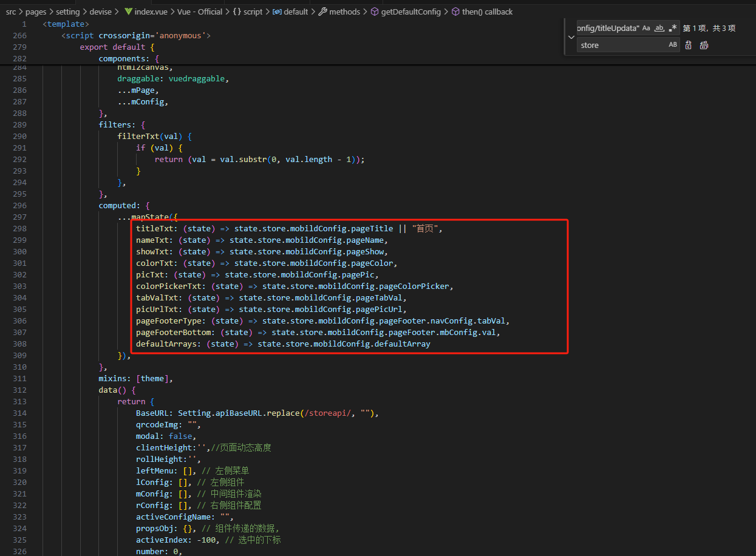The width and height of the screenshot is (756, 556).
Task: Click the colorPickerTxt computed property line
Action: click(x=295, y=286)
